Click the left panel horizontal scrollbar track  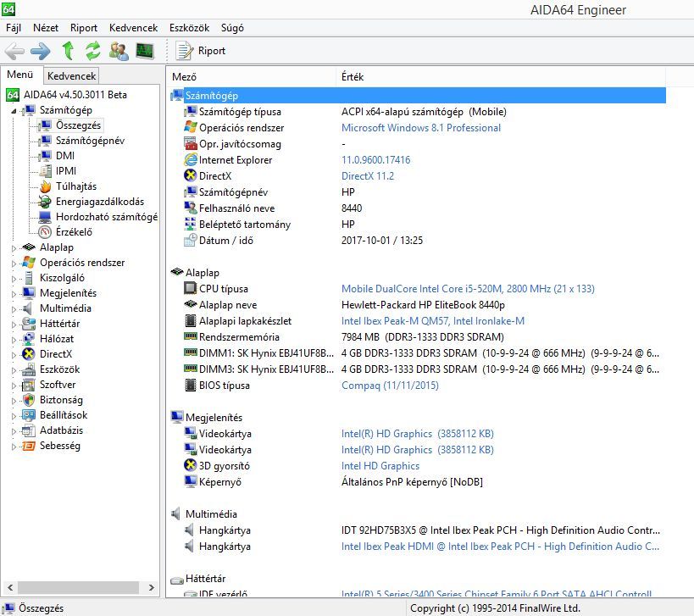coord(78,588)
